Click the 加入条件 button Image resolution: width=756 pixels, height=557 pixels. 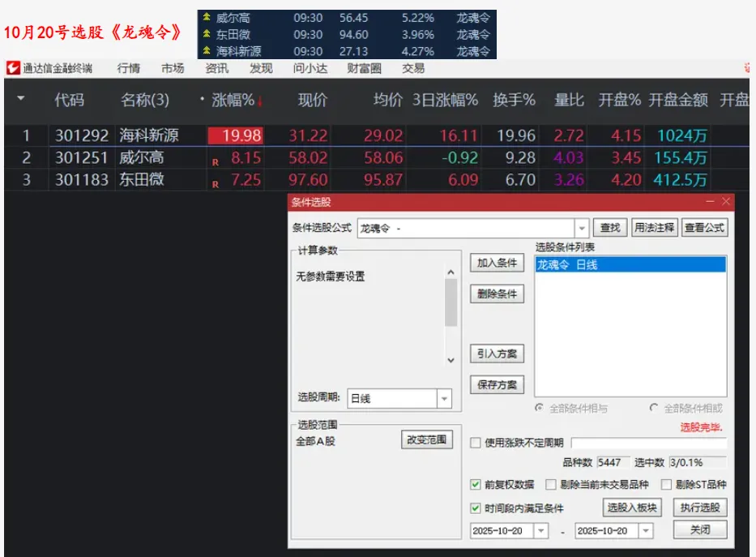pos(497,263)
